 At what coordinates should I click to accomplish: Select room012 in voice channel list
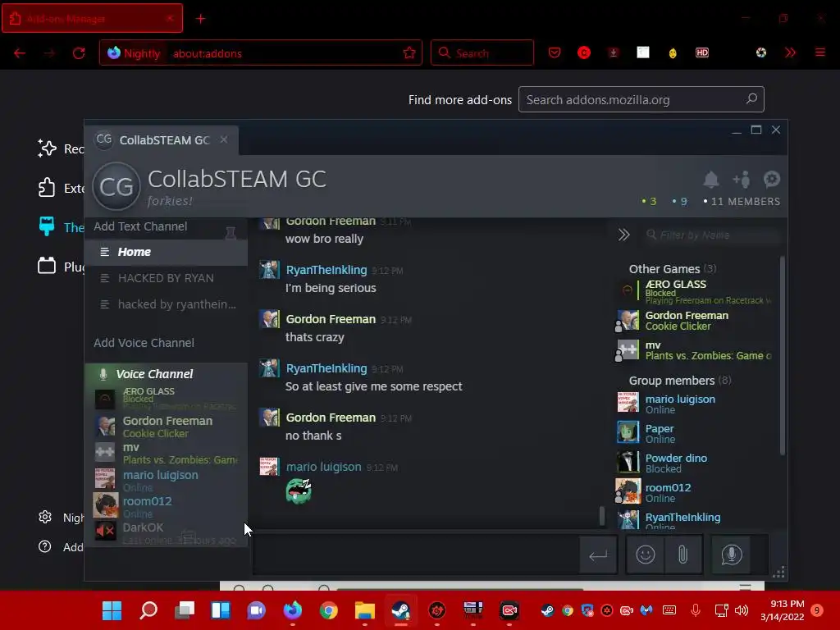click(166, 506)
